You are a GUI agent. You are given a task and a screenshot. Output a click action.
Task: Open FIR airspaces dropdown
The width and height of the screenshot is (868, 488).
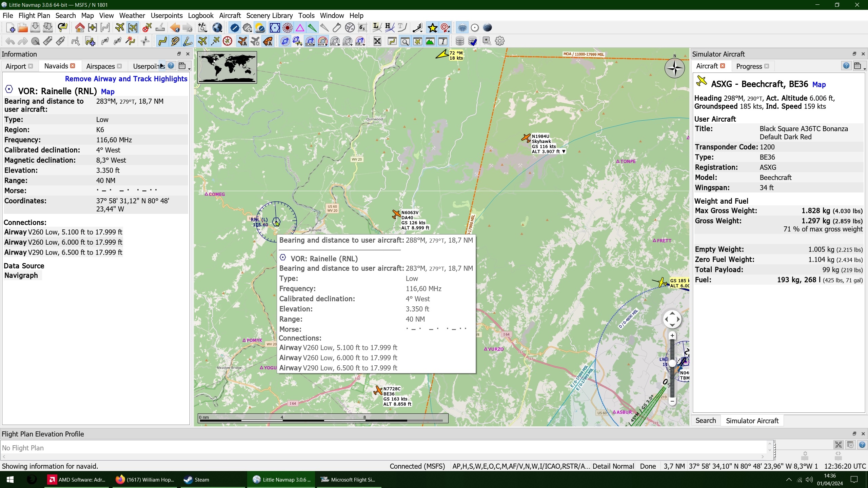[360, 41]
